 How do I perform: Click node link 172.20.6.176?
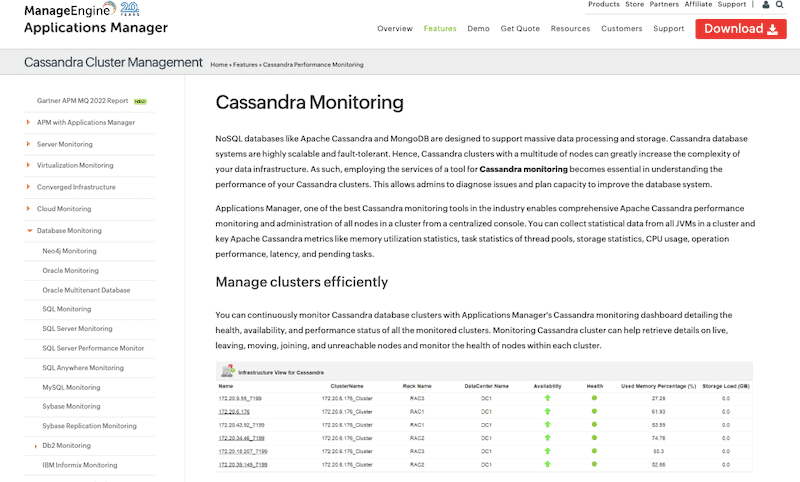(x=234, y=412)
